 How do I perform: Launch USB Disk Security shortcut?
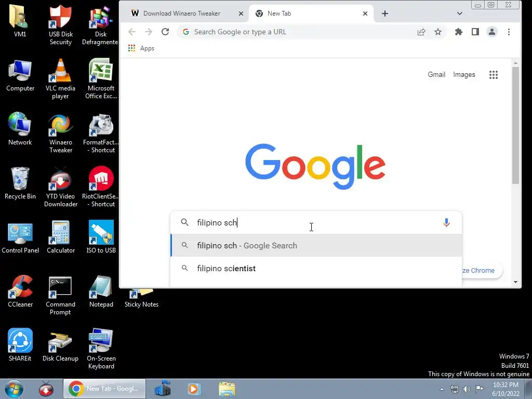tap(60, 25)
